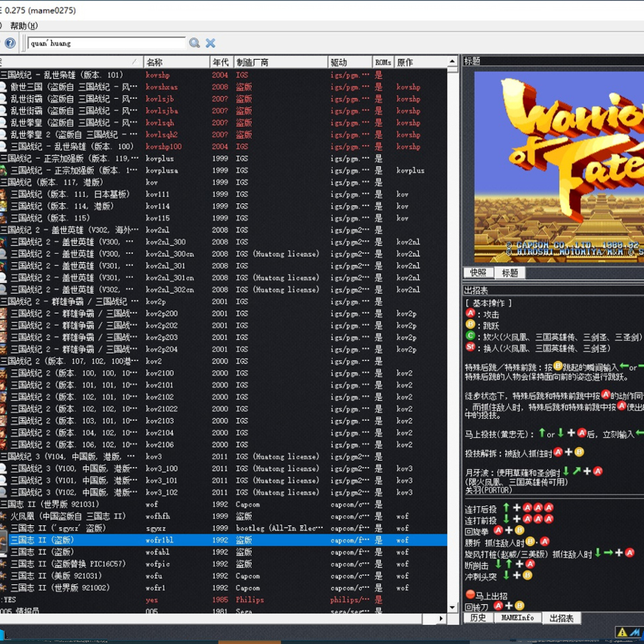Viewport: 644px width, 644px height.
Task: Open the MAMEInfo tab
Action: tap(517, 617)
